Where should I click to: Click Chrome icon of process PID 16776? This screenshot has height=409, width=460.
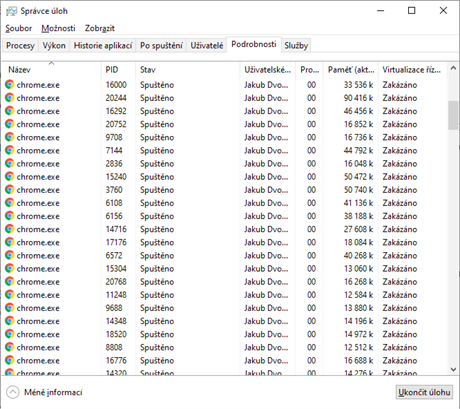tap(10, 360)
